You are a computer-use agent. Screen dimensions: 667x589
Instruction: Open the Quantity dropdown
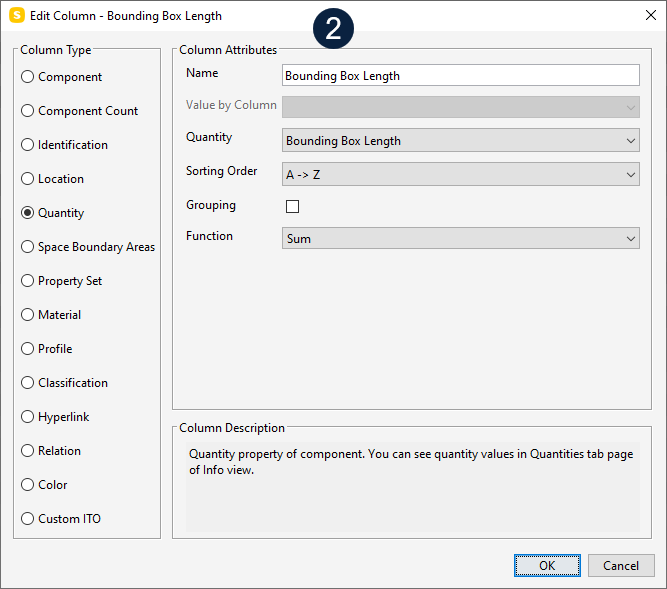coord(461,140)
